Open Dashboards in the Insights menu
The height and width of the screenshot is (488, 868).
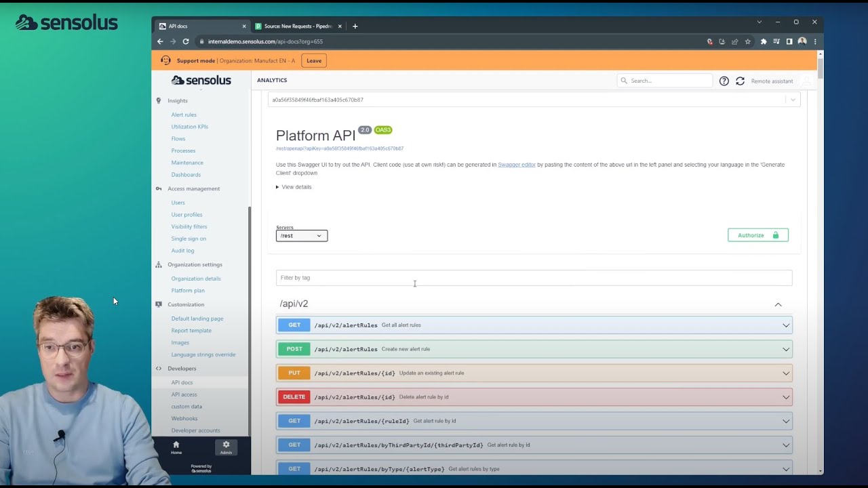click(x=186, y=175)
